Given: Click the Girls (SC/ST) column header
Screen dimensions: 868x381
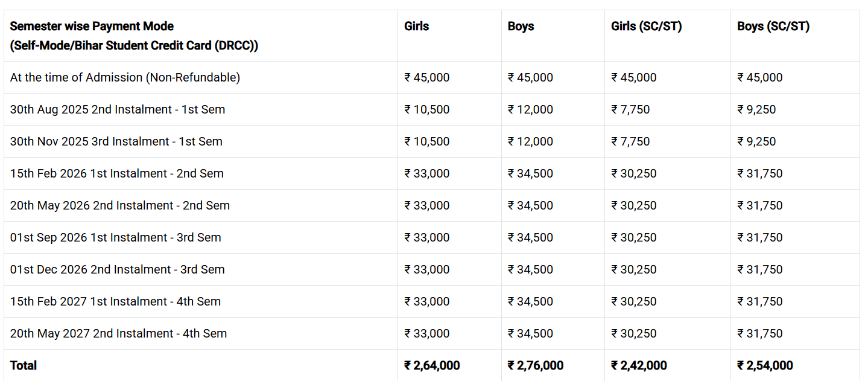Looking at the screenshot, I should pyautogui.click(x=647, y=27).
